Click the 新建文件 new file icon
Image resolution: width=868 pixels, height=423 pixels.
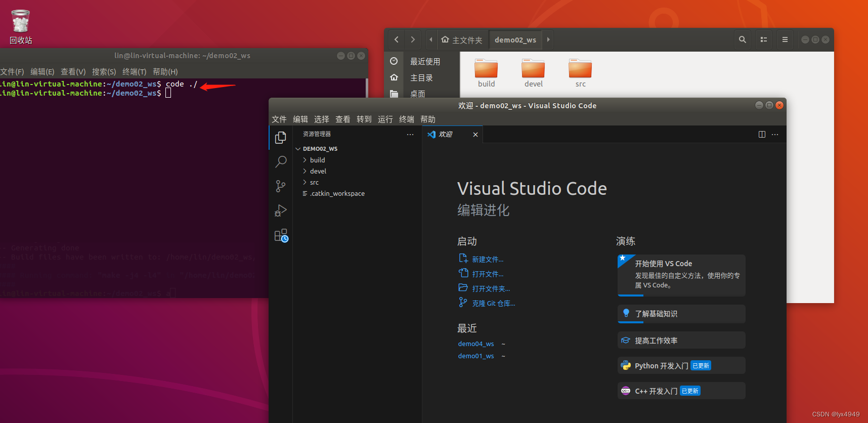pos(463,259)
